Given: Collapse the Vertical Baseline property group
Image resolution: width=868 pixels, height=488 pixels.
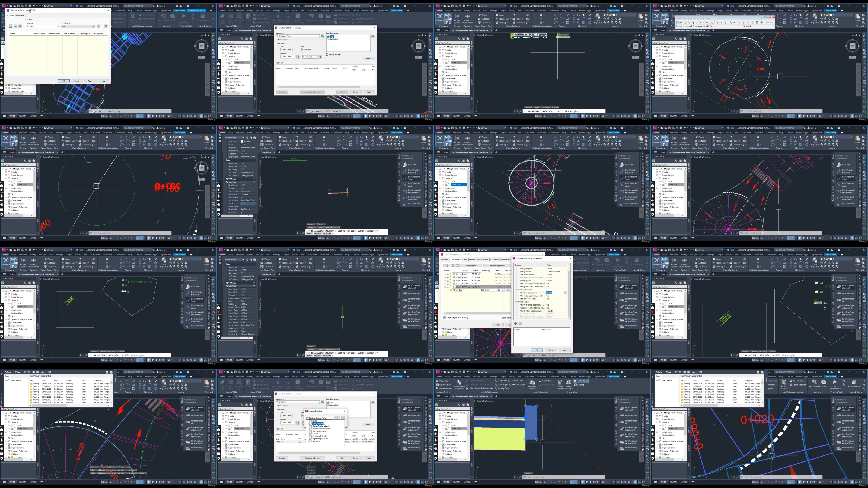Looking at the screenshot, I should pyautogui.click(x=516, y=290).
